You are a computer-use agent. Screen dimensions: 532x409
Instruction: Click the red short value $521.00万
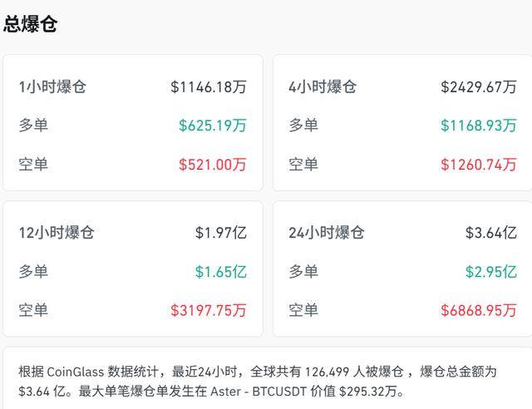213,165
